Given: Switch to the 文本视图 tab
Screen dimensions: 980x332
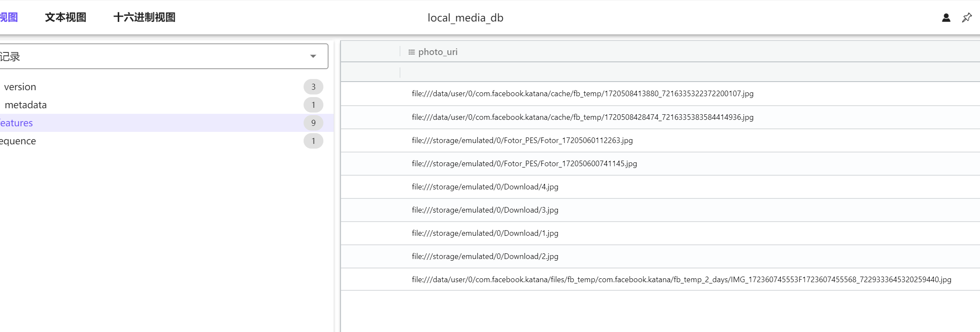Looking at the screenshot, I should [66, 17].
